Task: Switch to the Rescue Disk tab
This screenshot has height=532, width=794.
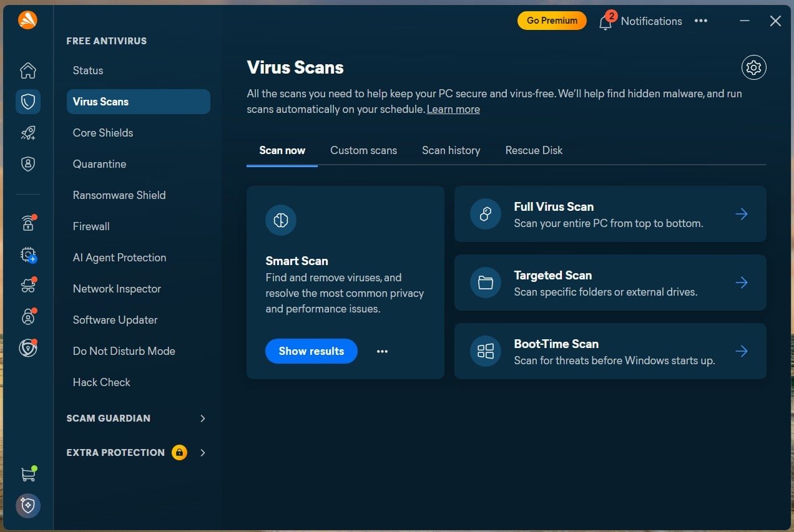Action: [x=534, y=150]
